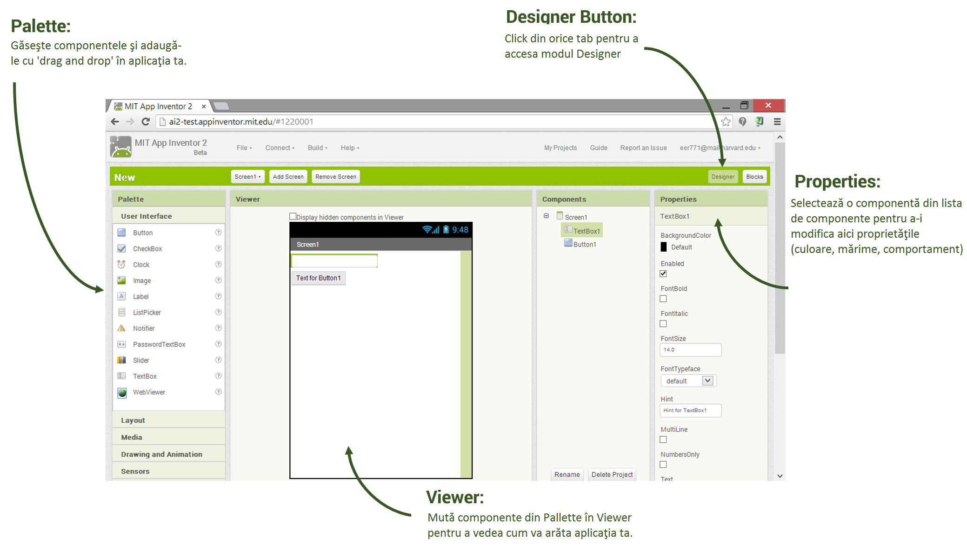Open help for the Slider component
The image size is (967, 560).
(218, 360)
